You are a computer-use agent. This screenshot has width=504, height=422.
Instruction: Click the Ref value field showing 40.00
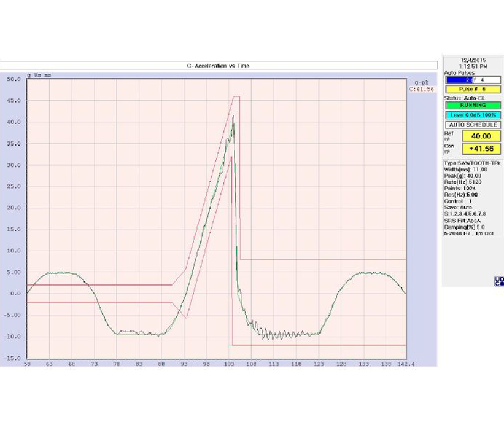tap(481, 136)
